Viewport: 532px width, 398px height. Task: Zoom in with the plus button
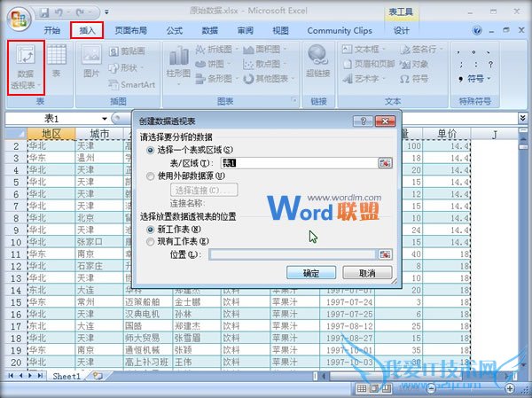[510, 388]
